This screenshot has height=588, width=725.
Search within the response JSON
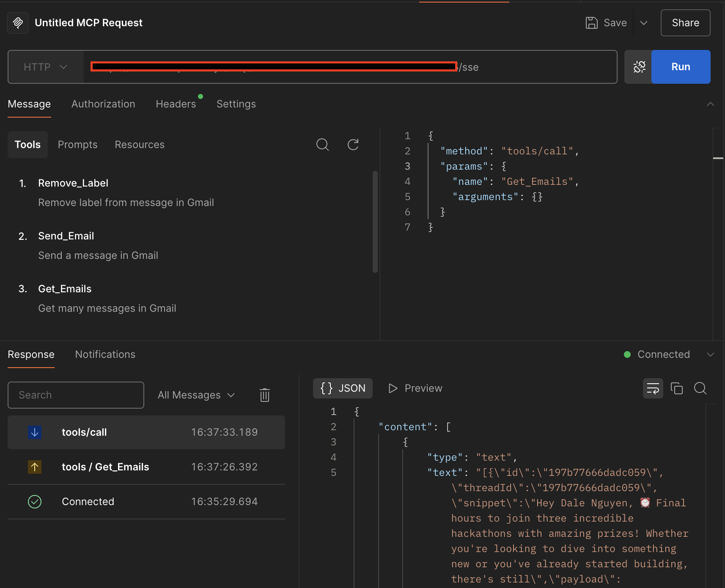[x=700, y=388]
